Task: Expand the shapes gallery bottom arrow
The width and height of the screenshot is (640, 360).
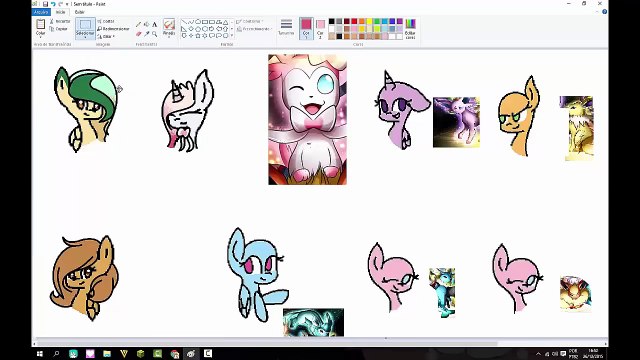Action: 232,36
